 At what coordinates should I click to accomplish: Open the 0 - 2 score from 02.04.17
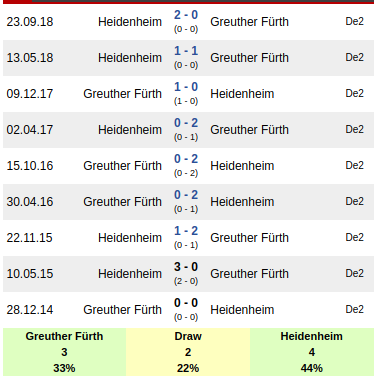[x=186, y=123]
